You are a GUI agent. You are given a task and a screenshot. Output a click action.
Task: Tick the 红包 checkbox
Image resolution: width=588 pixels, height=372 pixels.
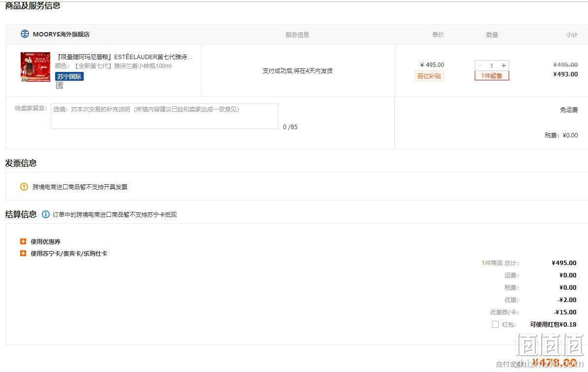[495, 324]
